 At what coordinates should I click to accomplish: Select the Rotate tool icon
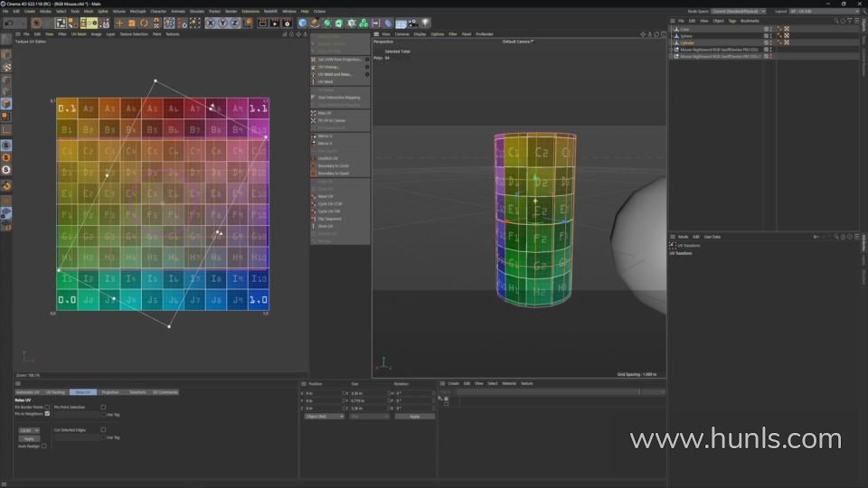[144, 23]
